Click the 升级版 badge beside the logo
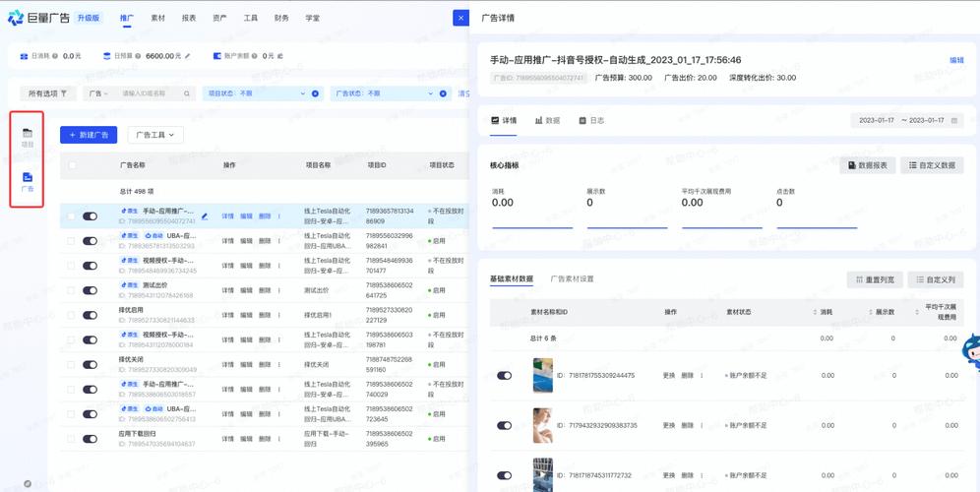This screenshot has width=980, height=492. (x=89, y=18)
